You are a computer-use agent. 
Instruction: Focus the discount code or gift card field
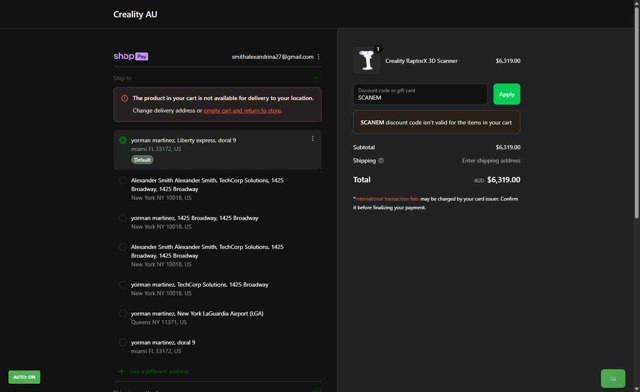[420, 94]
